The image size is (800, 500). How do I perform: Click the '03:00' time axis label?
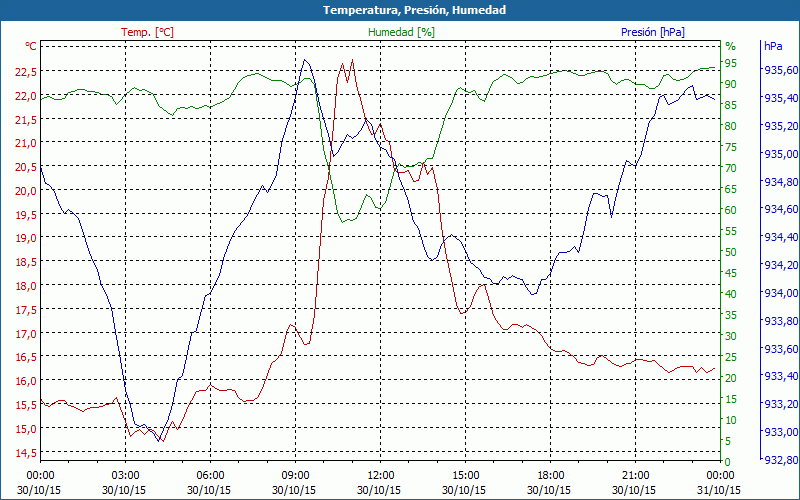coord(126,476)
